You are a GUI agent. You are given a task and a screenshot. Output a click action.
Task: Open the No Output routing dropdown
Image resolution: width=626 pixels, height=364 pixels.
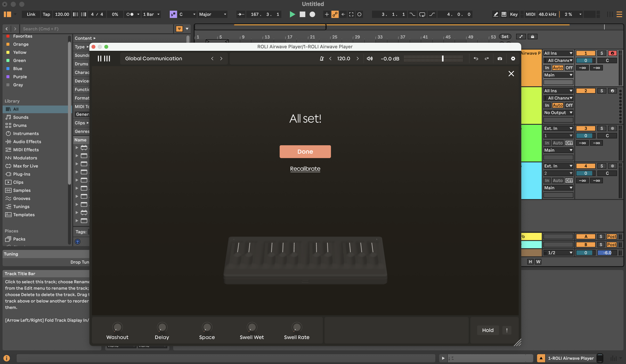558,113
